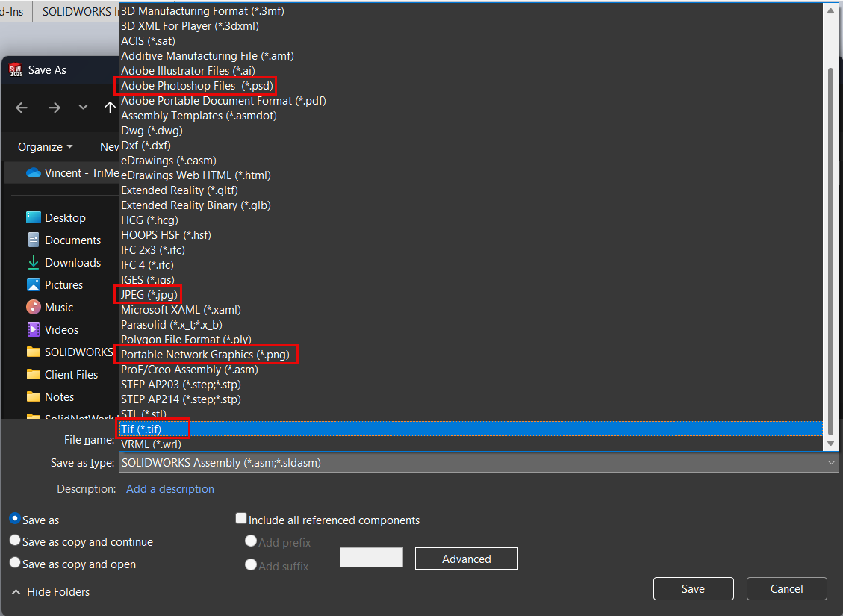Enable Include all referenced components checkbox
Screen dimensions: 843x616
(241, 519)
